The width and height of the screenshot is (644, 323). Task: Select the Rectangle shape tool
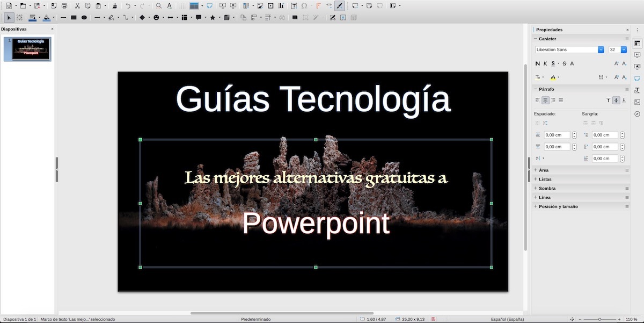74,18
